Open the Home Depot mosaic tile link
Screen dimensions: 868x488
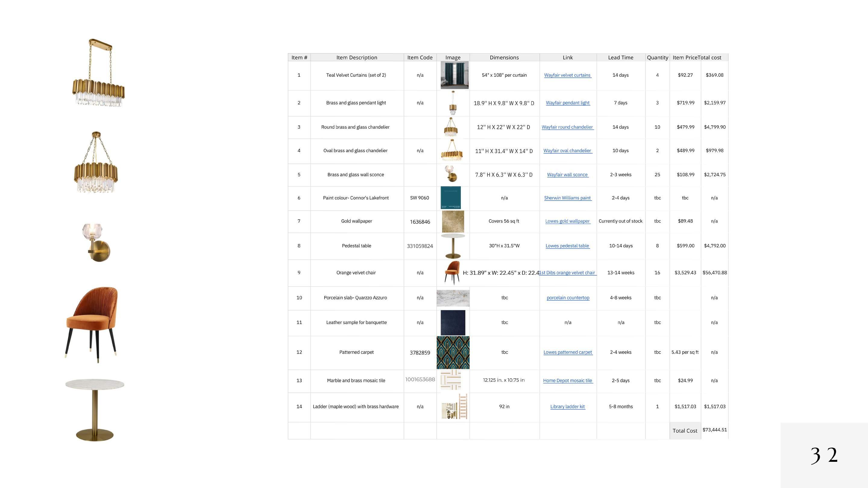pos(568,380)
